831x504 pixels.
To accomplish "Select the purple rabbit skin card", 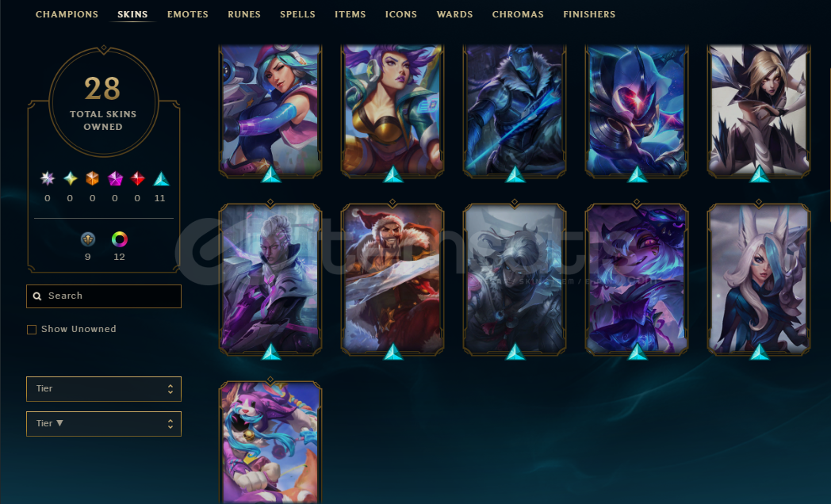I will (270, 443).
